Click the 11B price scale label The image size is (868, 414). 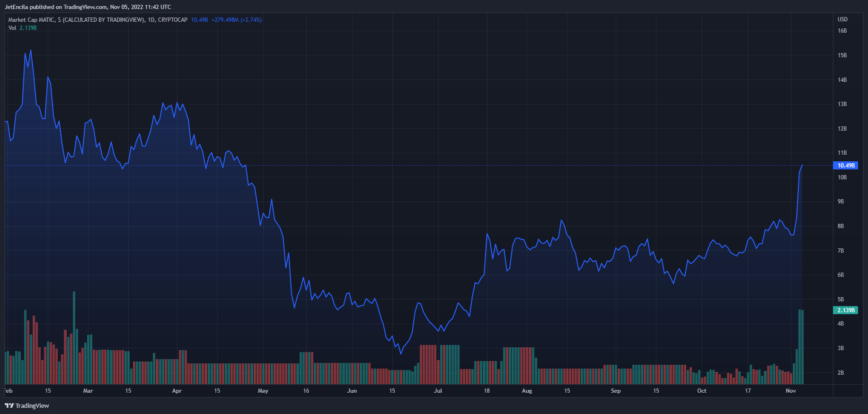pos(842,153)
